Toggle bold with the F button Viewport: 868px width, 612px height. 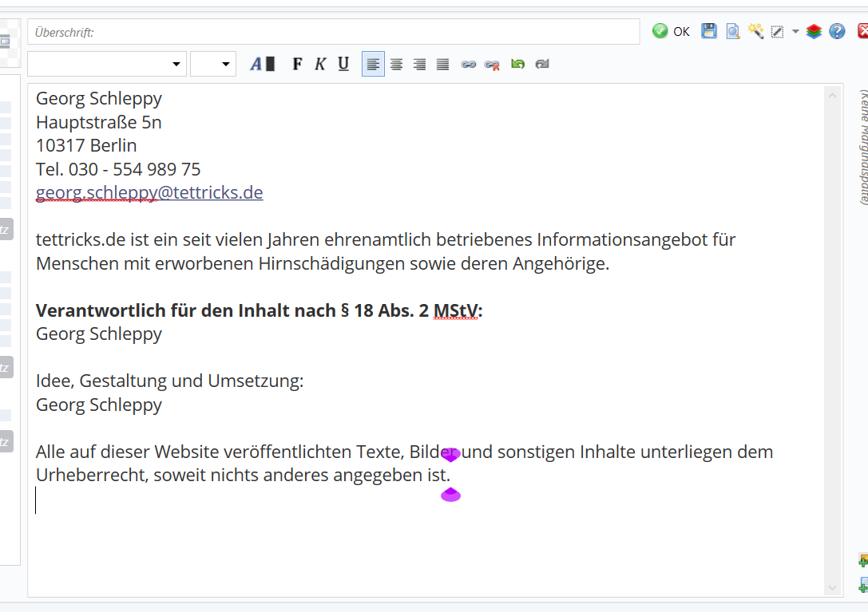point(297,64)
